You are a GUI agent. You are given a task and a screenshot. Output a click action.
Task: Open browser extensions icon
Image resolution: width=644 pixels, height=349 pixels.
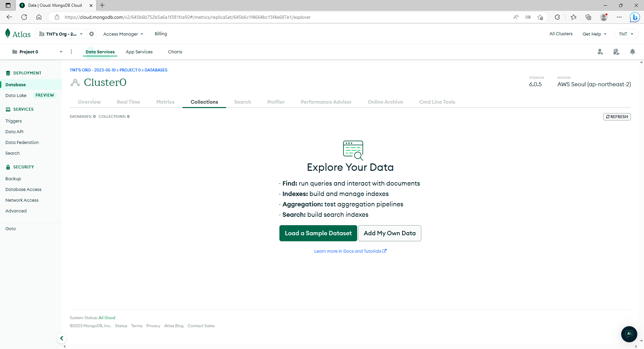coord(557,17)
